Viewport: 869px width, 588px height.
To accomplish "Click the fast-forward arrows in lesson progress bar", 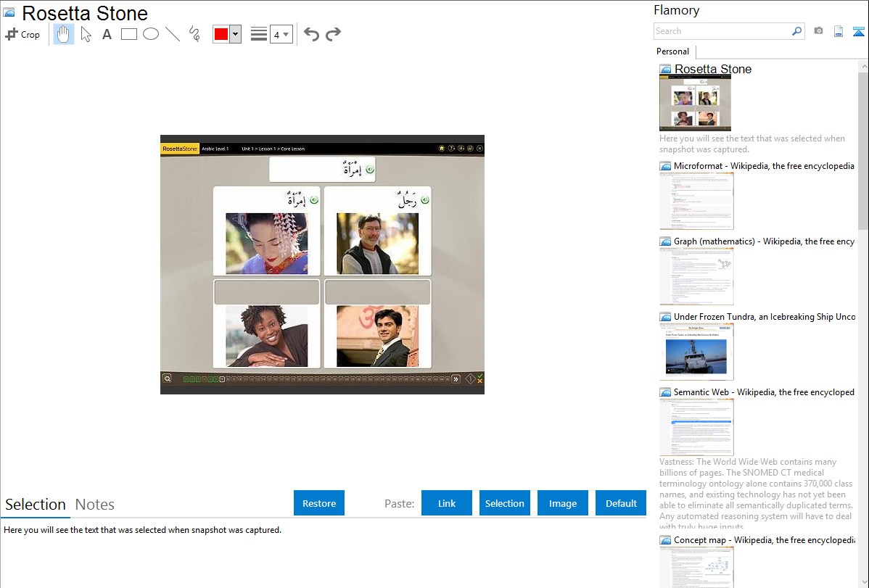I will [456, 379].
